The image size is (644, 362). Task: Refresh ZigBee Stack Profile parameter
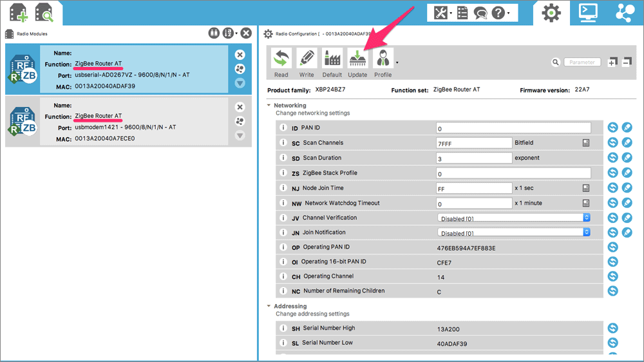[613, 173]
